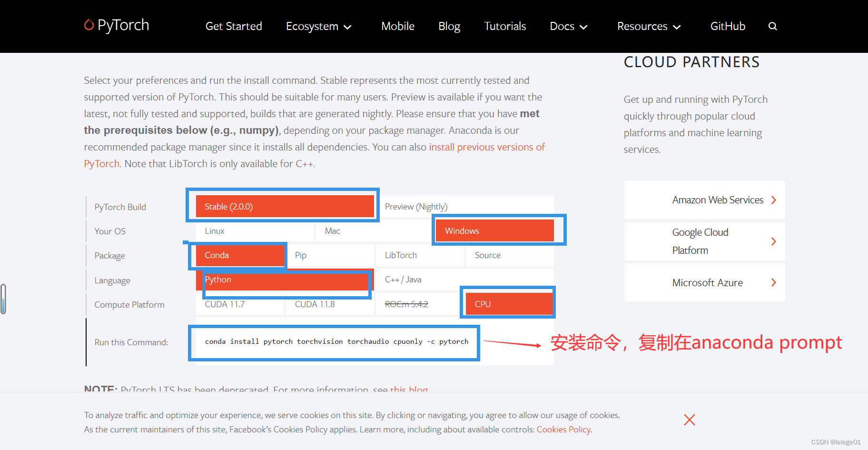This screenshot has height=450, width=868.
Task: Open the GitHub nav link
Action: pos(728,26)
